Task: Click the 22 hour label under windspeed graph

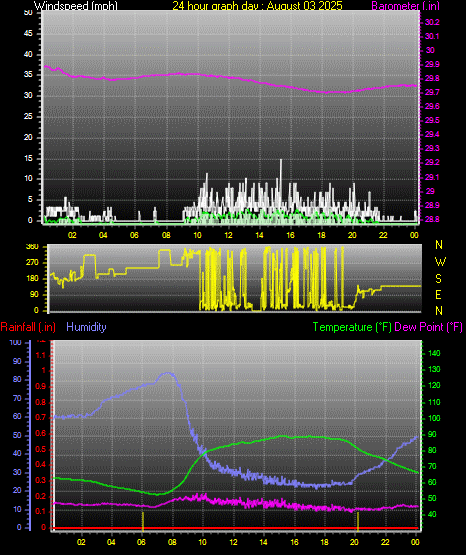Action: [x=383, y=235]
